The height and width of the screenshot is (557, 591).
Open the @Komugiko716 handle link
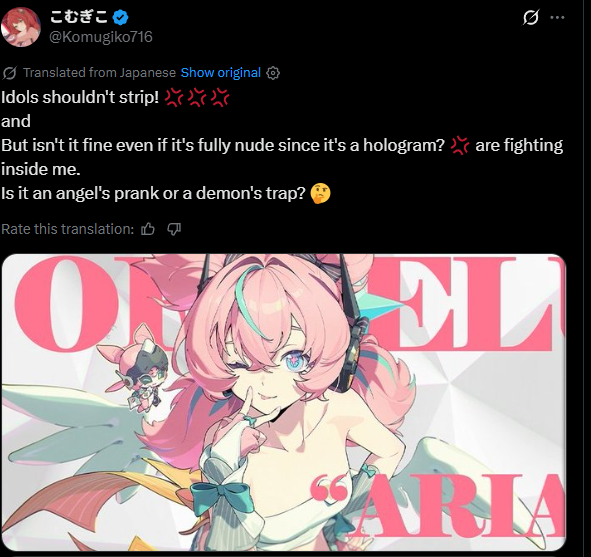point(101,37)
